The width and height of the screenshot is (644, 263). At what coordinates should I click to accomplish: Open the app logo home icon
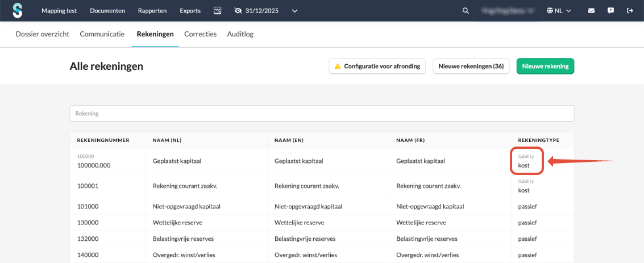pyautogui.click(x=17, y=11)
